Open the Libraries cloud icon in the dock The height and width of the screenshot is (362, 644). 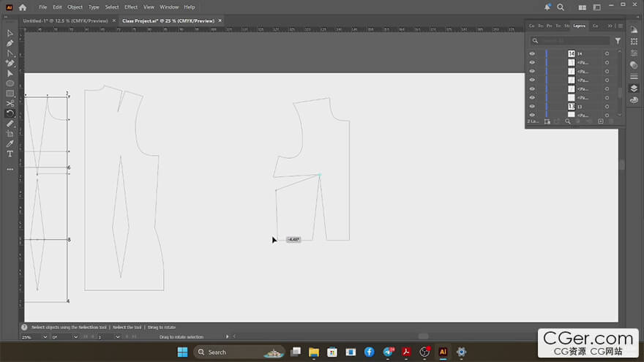(634, 100)
